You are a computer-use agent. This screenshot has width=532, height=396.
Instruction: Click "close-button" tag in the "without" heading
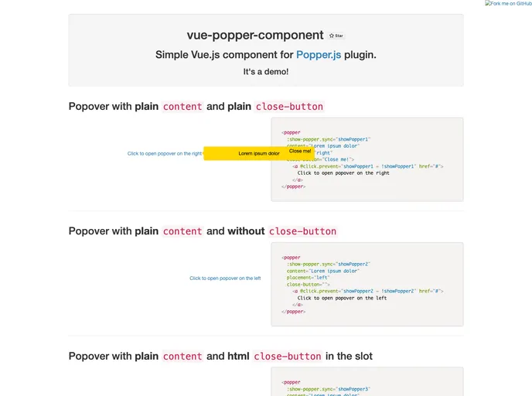point(302,231)
